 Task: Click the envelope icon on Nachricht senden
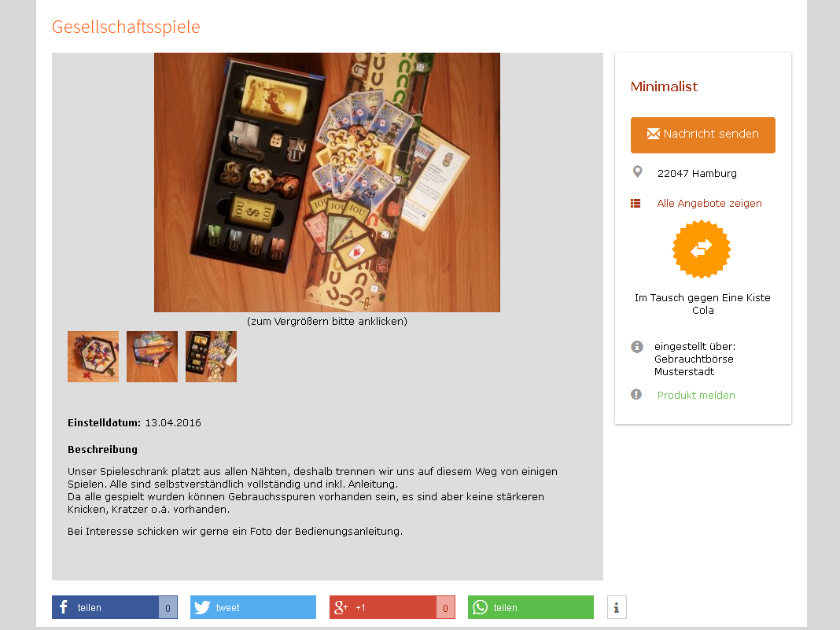point(653,134)
